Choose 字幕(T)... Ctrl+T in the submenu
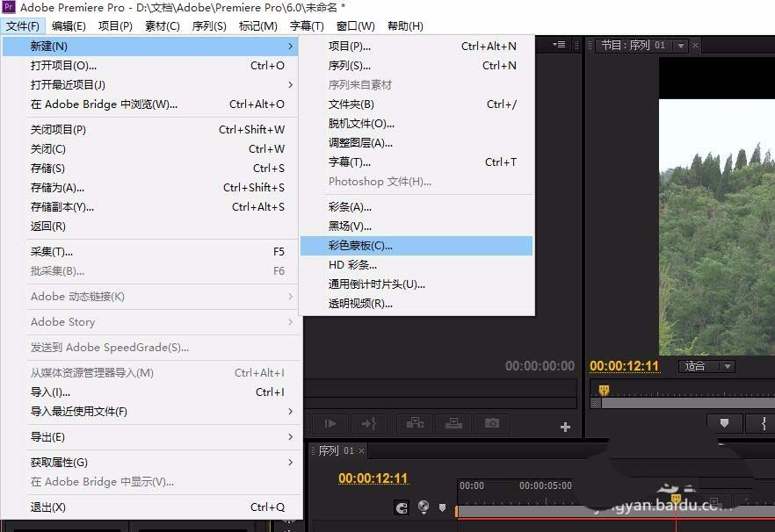 (x=416, y=162)
